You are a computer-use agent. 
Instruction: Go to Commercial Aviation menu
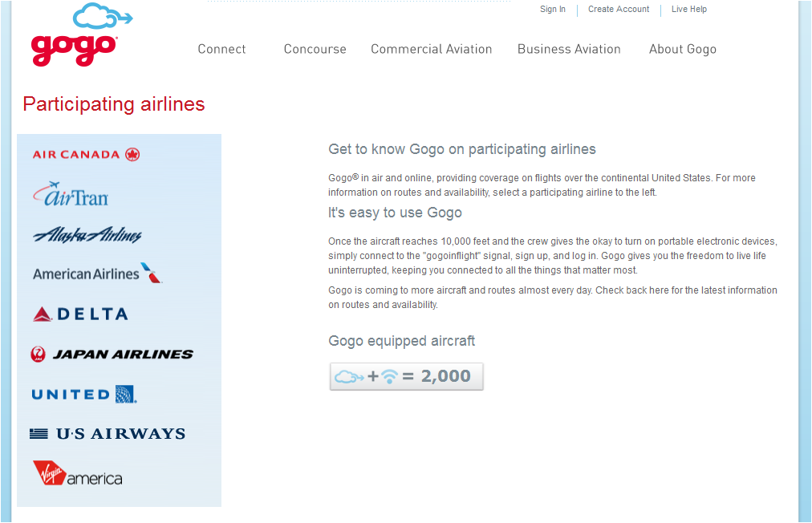[x=432, y=49]
